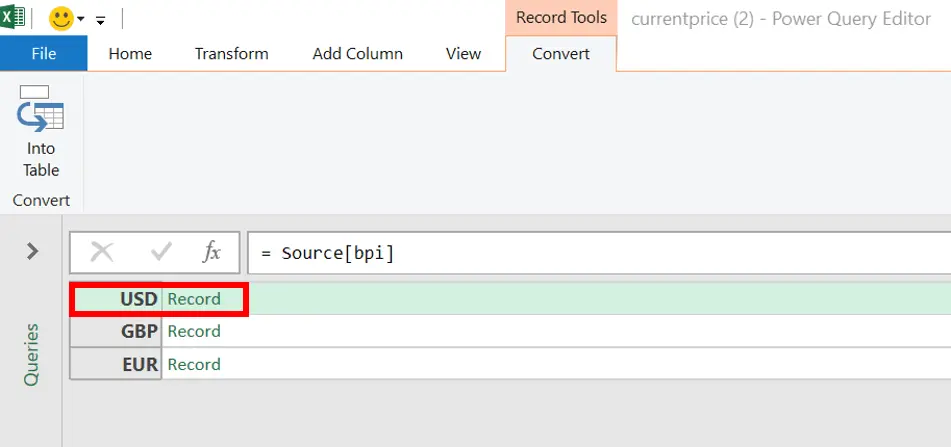Expand the Queries pane chevron
Viewport: 951px width, 447px height.
[x=33, y=251]
